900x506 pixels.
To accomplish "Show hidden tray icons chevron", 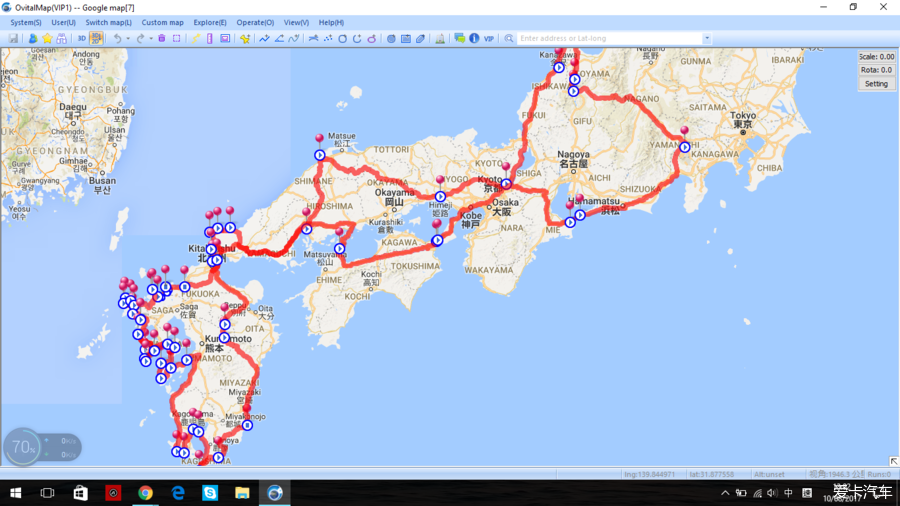I will pos(725,493).
